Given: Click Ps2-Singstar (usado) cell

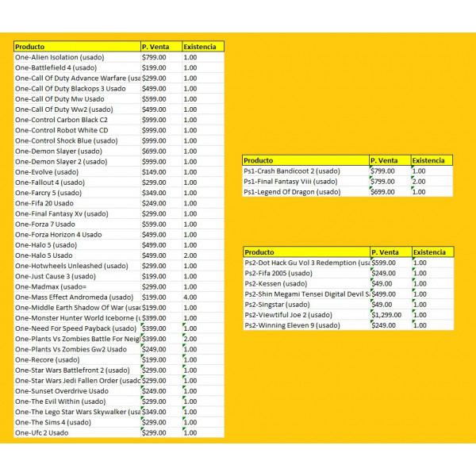Looking at the screenshot, I should pos(307,305).
